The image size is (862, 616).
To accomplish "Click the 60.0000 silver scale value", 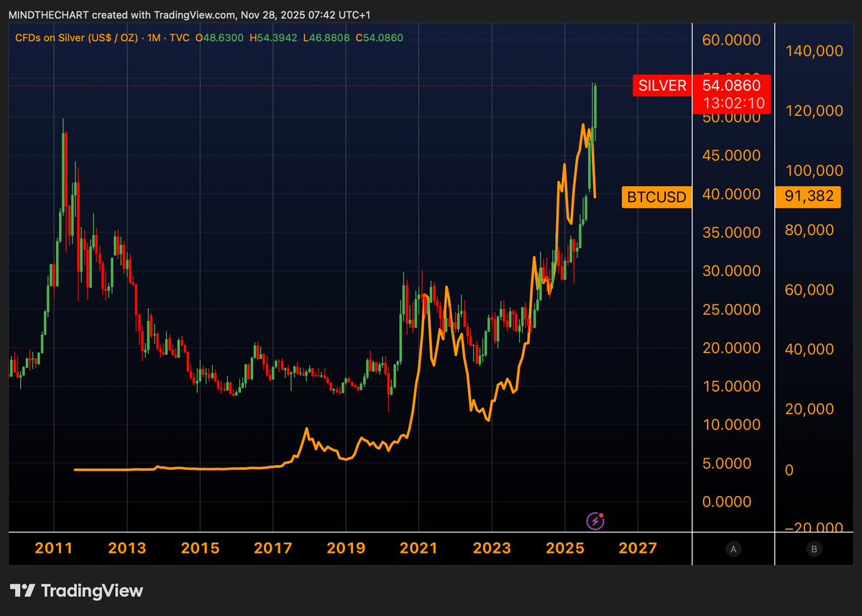I will 732,40.
